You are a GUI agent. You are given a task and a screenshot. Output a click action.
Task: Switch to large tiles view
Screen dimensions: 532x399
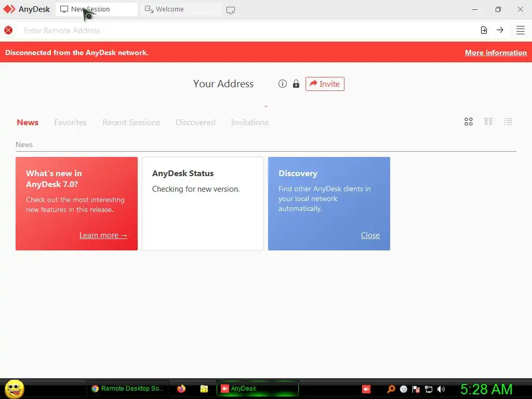pos(469,122)
